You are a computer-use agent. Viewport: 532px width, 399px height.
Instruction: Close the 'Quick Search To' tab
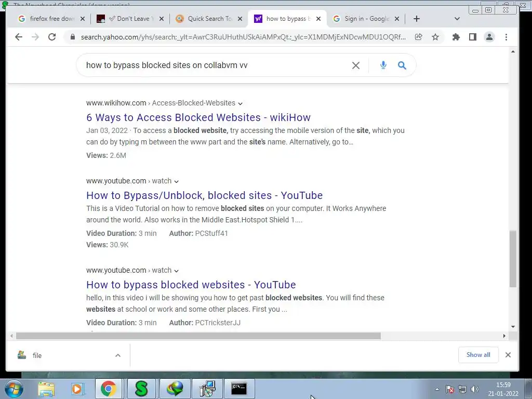coord(240,19)
